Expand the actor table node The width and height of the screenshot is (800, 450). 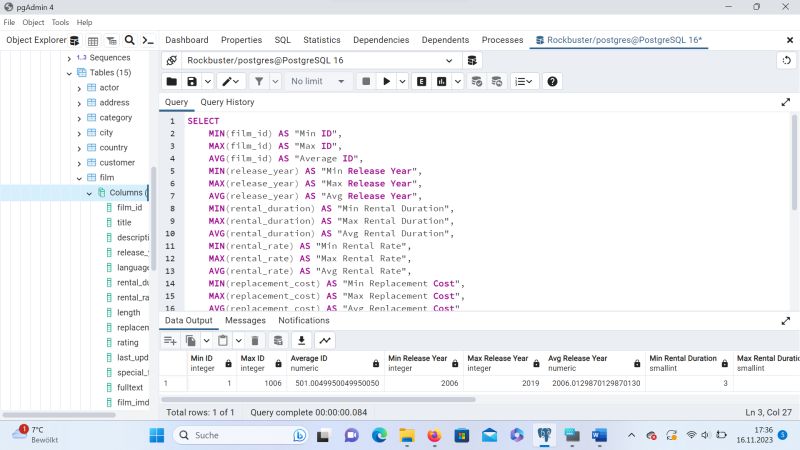79,88
